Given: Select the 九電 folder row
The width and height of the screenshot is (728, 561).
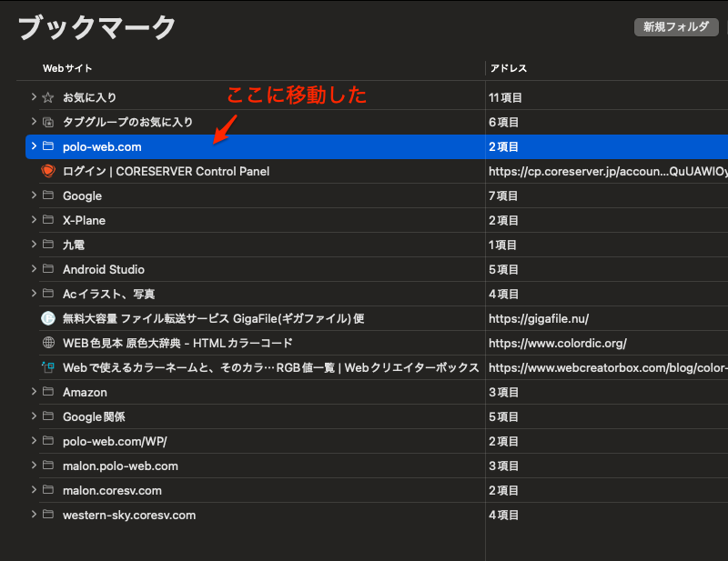Looking at the screenshot, I should pos(74,245).
